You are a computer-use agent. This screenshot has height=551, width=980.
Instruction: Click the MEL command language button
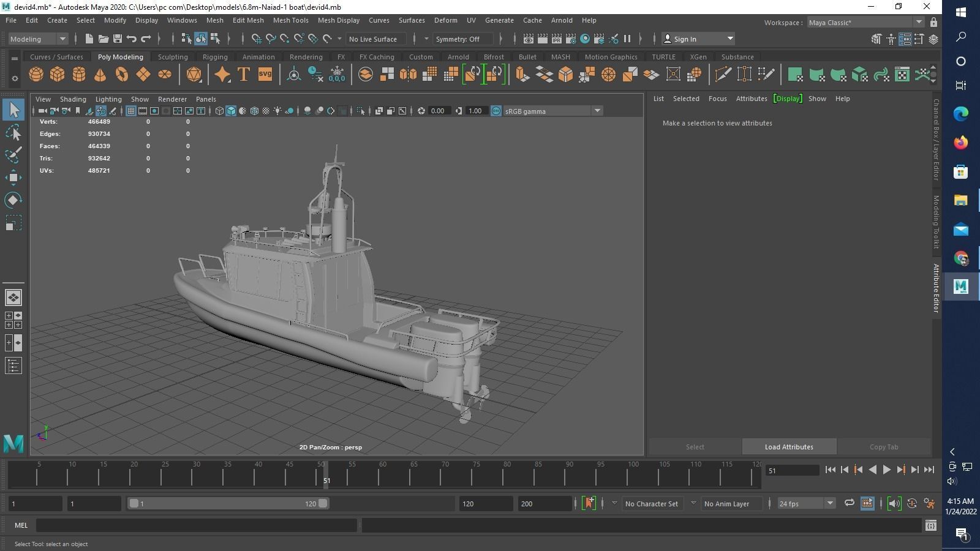[21, 525]
